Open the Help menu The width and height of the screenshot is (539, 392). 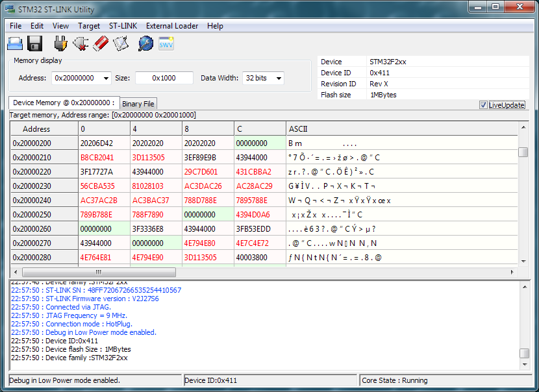(215, 26)
